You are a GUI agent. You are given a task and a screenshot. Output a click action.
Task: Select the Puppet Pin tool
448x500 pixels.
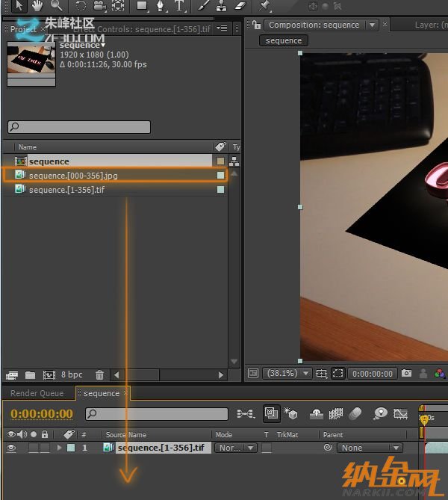click(265, 6)
